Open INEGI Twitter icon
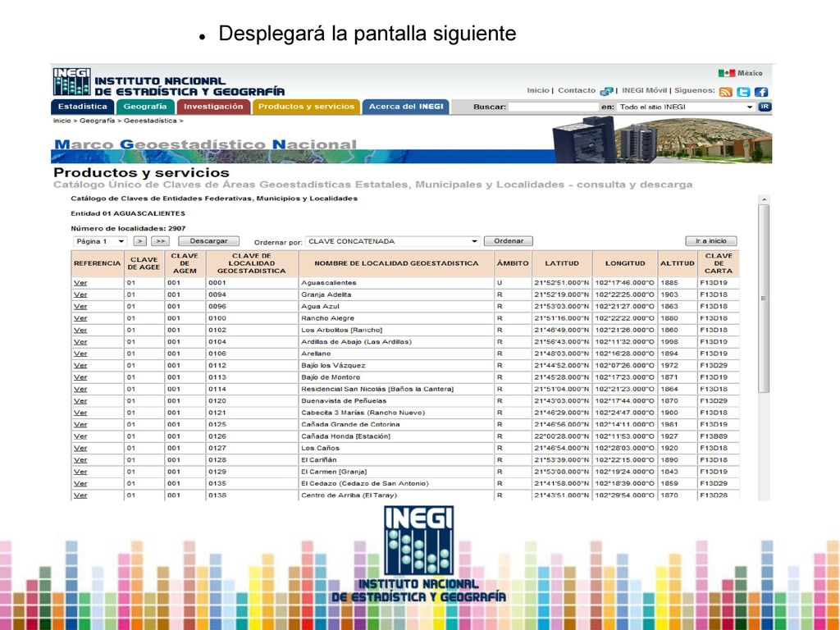Image resolution: width=840 pixels, height=630 pixels. [x=743, y=92]
